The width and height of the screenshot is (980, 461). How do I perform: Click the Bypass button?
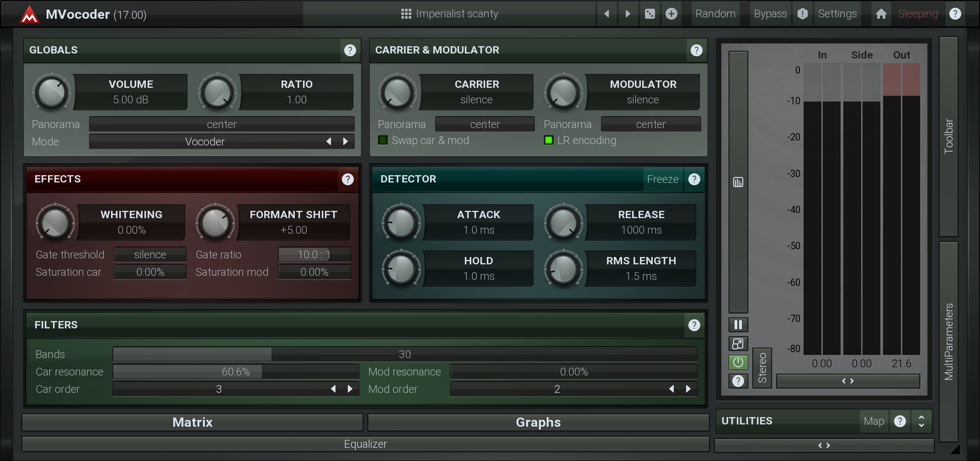click(x=770, y=14)
